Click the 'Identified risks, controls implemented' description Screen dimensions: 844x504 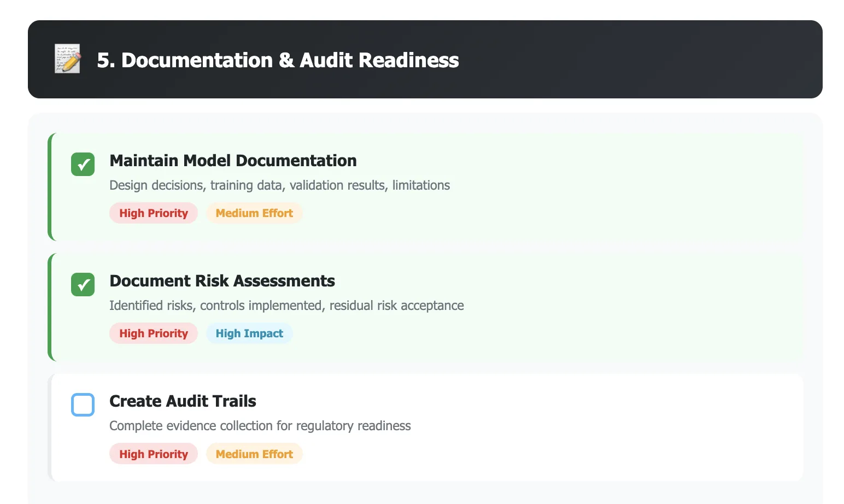(286, 306)
